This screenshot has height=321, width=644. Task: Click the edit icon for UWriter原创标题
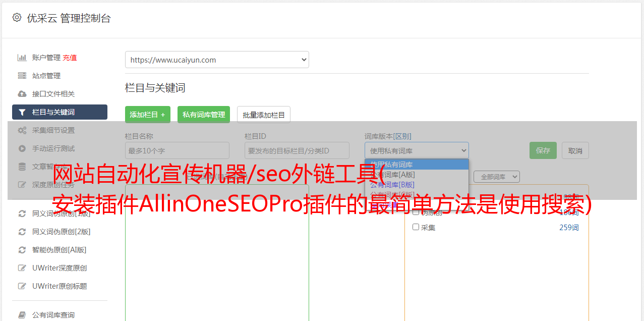click(x=22, y=286)
